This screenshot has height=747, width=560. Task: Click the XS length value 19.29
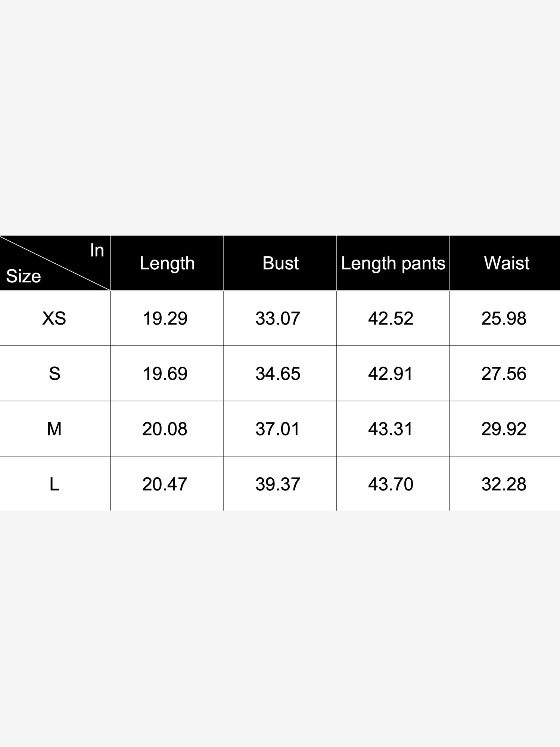(165, 319)
